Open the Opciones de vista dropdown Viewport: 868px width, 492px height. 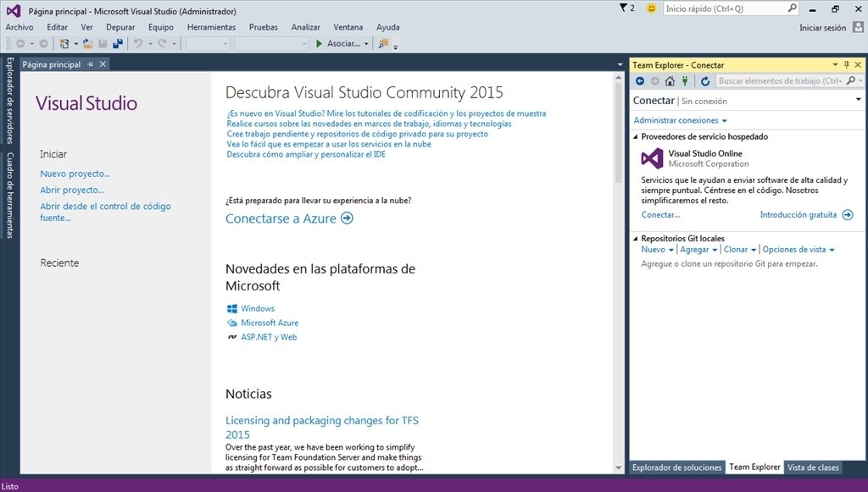798,250
